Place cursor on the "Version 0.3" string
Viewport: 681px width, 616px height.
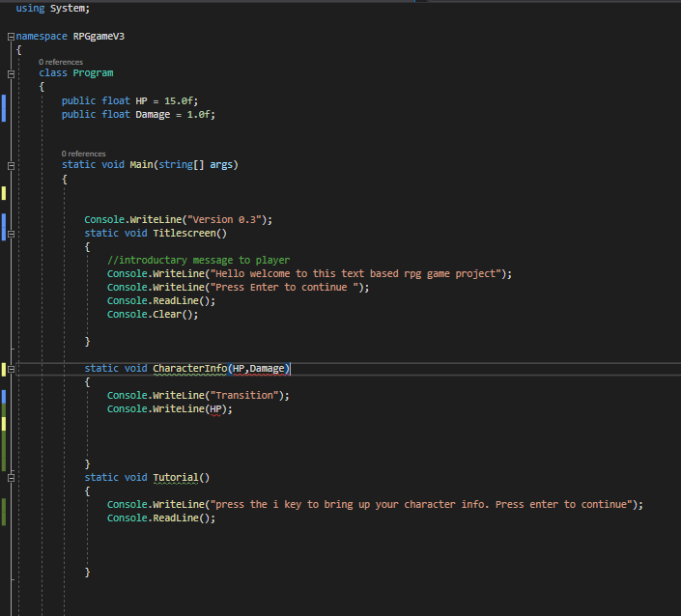(225, 219)
